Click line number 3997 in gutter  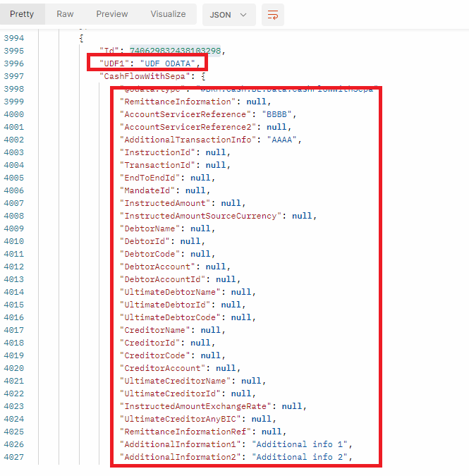point(13,76)
